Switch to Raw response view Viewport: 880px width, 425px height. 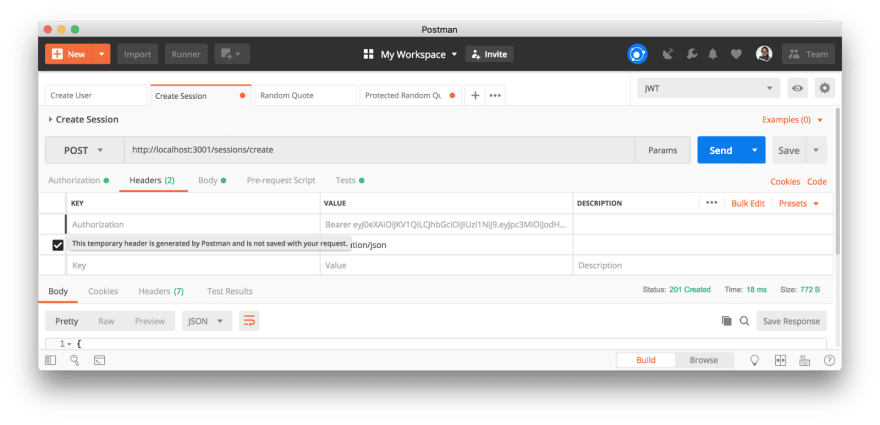[106, 321]
